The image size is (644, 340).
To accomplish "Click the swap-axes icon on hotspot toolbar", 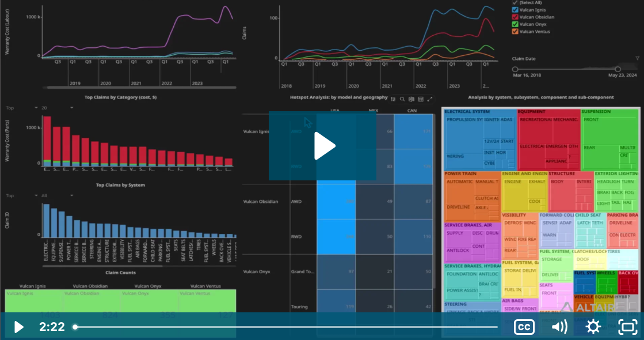I will [x=411, y=99].
